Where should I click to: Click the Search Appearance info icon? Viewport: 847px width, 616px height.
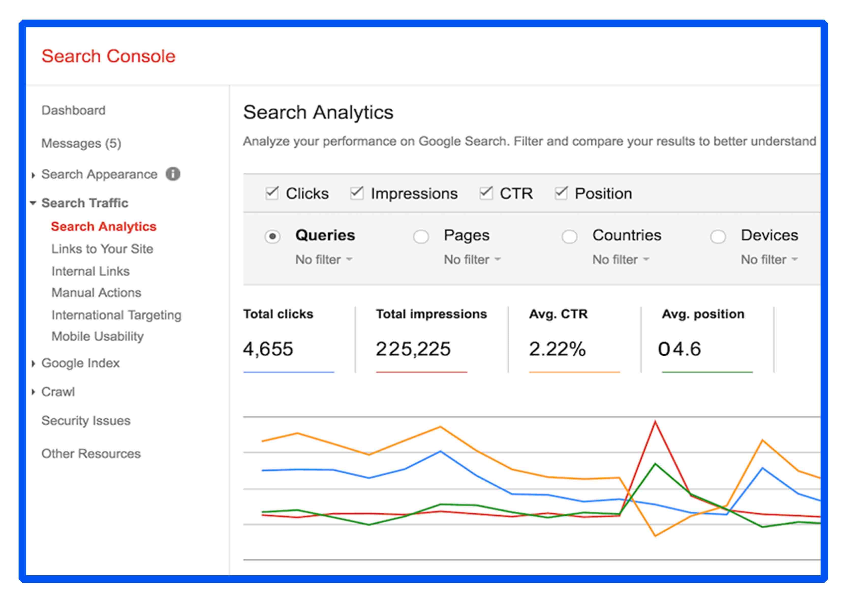point(173,174)
